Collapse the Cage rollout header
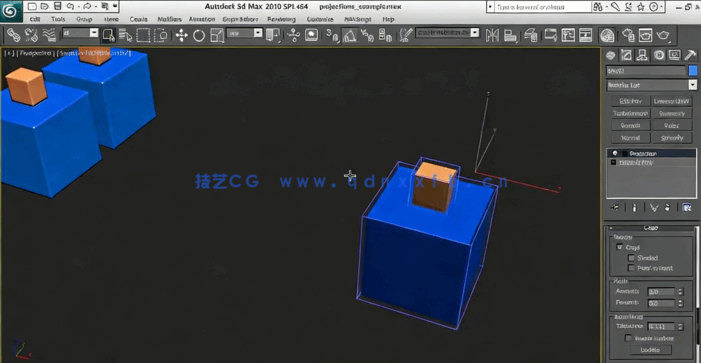 click(x=650, y=228)
